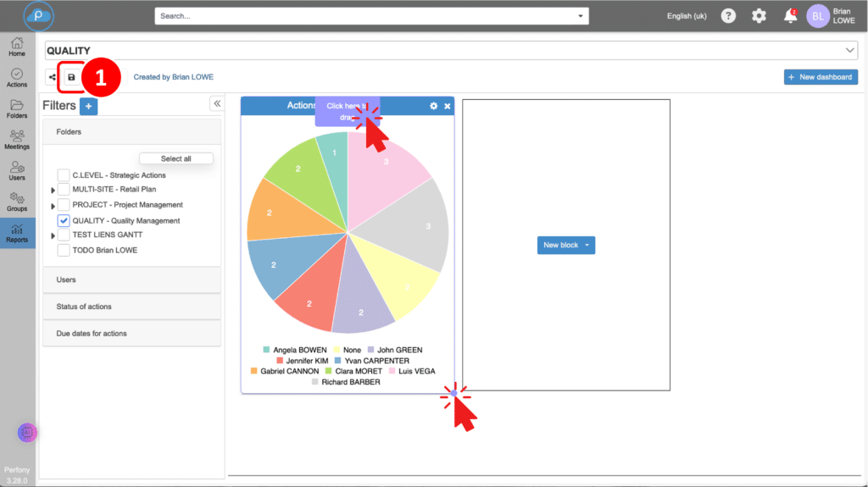Click Select all folders button
This screenshot has height=487, width=868.
click(x=175, y=158)
